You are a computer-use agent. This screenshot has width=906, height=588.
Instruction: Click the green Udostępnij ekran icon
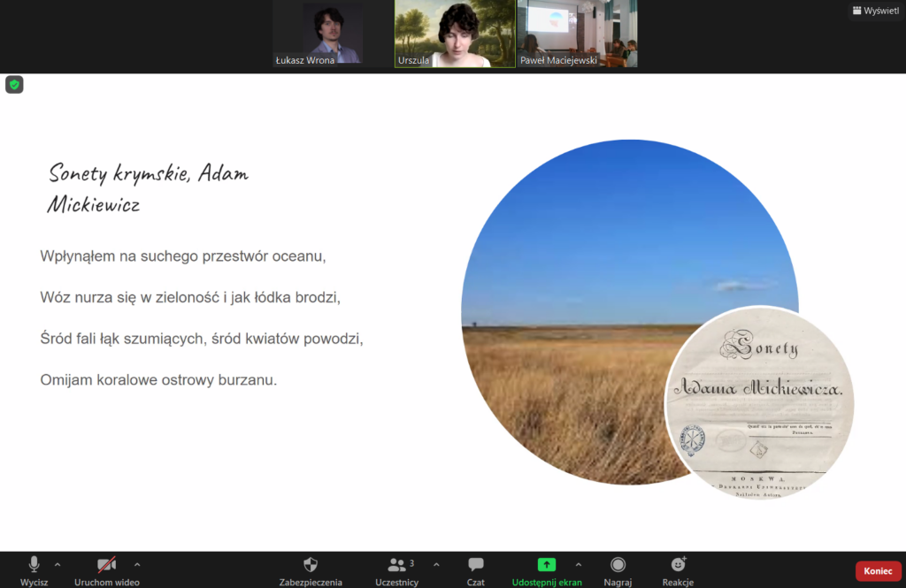tap(547, 565)
